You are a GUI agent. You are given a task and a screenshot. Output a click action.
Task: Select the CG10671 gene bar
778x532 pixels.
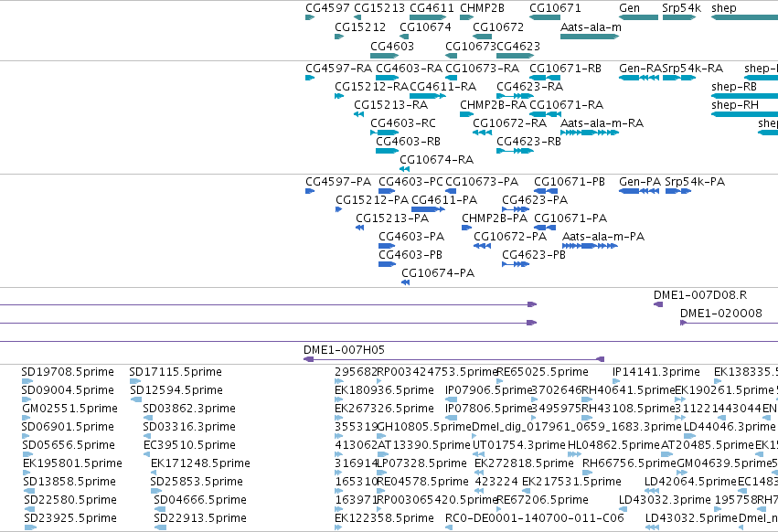click(x=545, y=17)
